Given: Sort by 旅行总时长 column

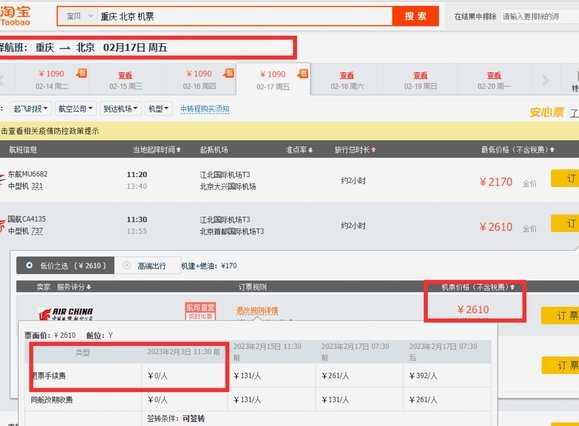Looking at the screenshot, I should click(x=355, y=150).
